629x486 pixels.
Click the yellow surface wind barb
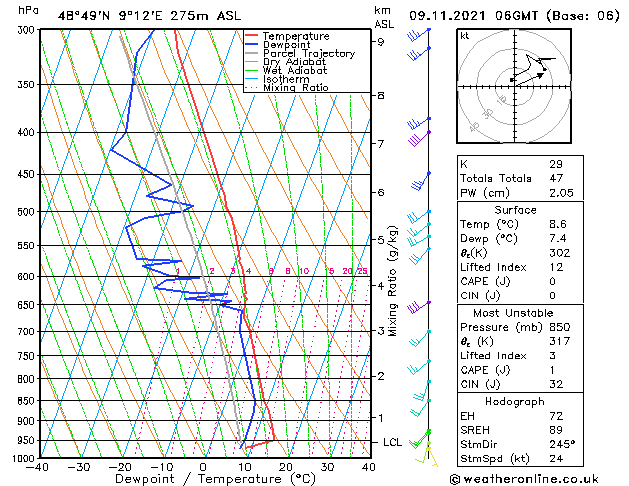(x=426, y=455)
